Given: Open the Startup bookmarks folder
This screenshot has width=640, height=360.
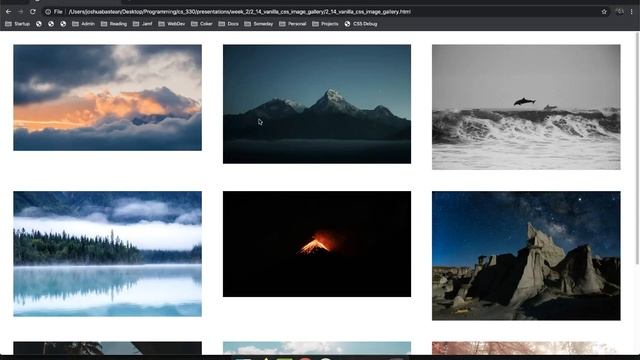Looking at the screenshot, I should [18, 24].
